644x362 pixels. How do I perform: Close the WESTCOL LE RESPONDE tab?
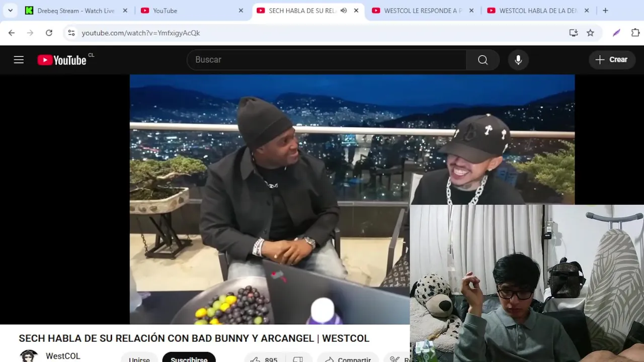(471, 11)
